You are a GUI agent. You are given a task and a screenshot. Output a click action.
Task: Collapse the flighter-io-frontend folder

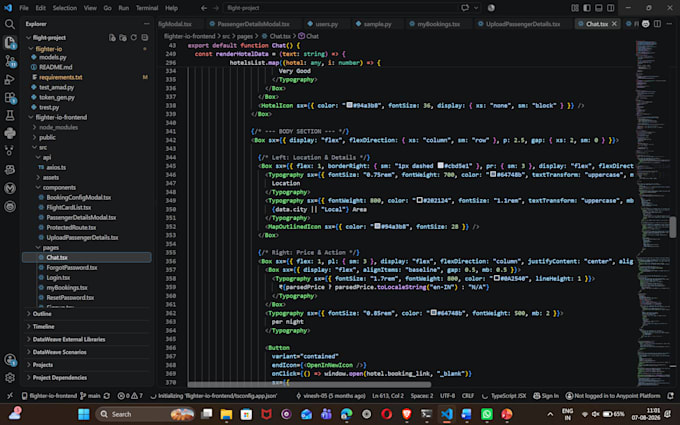coord(30,117)
